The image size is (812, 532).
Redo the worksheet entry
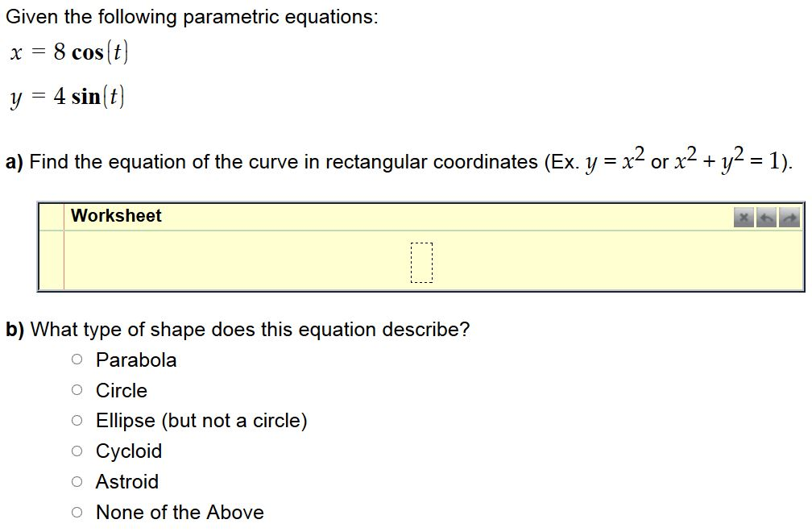[789, 217]
